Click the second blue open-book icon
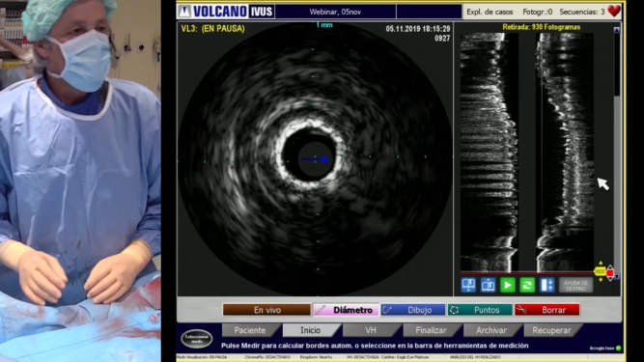This screenshot has height=362, width=644. [x=488, y=285]
